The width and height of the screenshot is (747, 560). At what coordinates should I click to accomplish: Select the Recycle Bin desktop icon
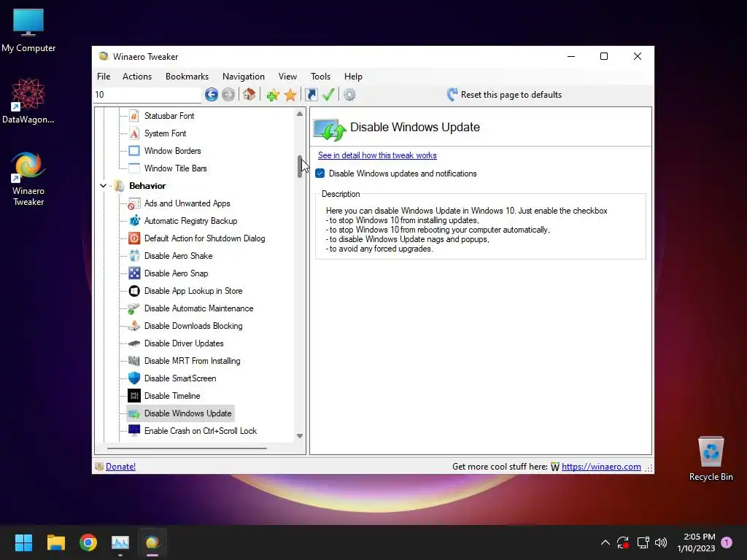point(711,459)
